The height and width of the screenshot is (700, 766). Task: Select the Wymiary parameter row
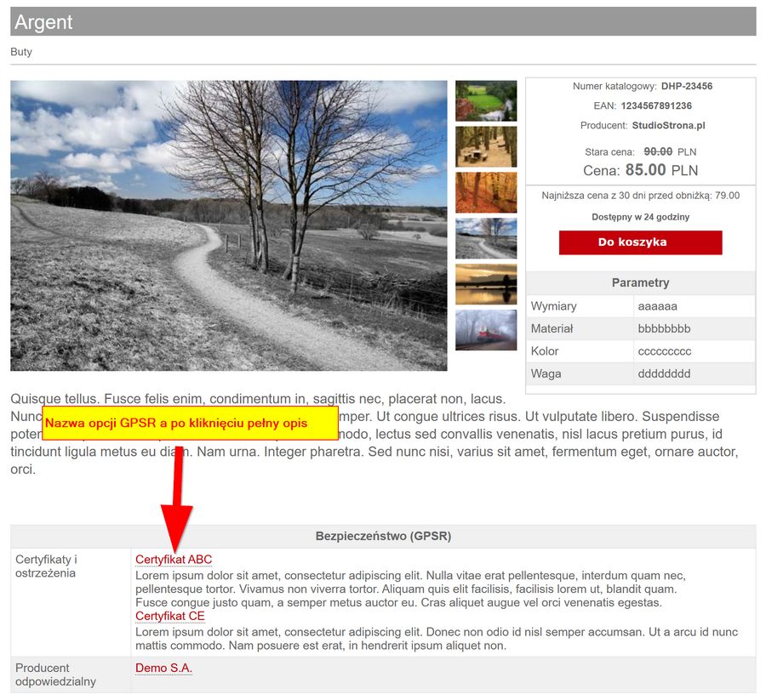point(640,306)
